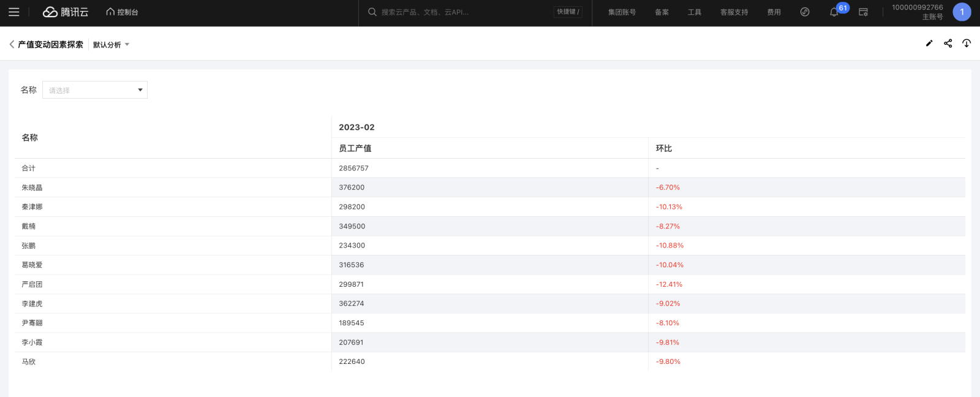The height and width of the screenshot is (397, 980).
Task: Go back using the arrow beside 产值变动因素探索
Action: click(12, 44)
